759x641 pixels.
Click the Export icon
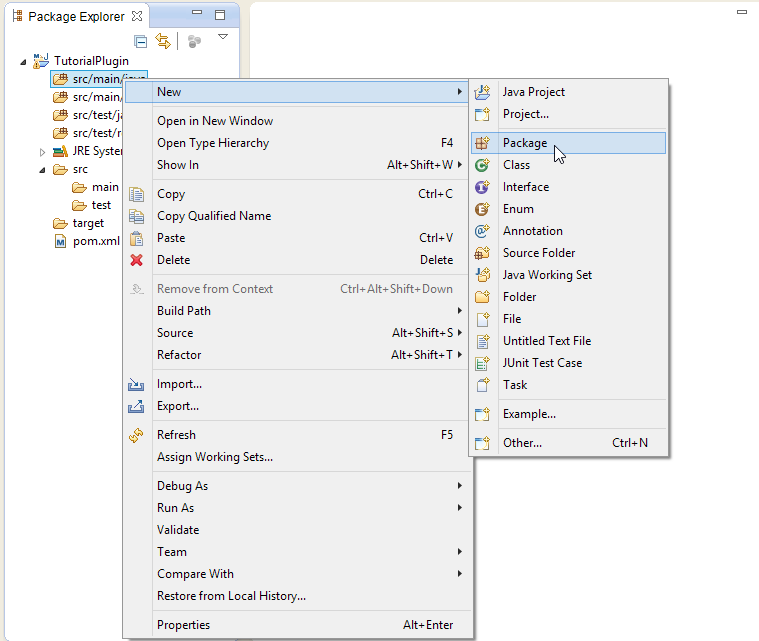[136, 406]
